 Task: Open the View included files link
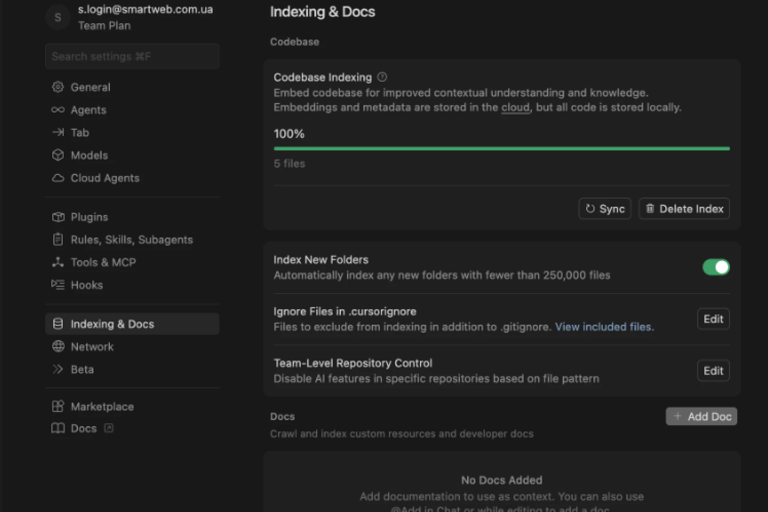[604, 327]
